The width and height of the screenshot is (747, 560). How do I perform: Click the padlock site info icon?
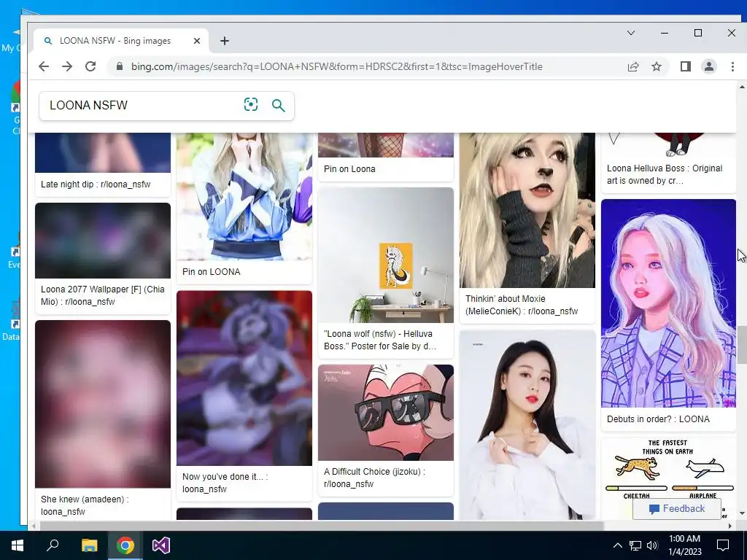tap(120, 66)
